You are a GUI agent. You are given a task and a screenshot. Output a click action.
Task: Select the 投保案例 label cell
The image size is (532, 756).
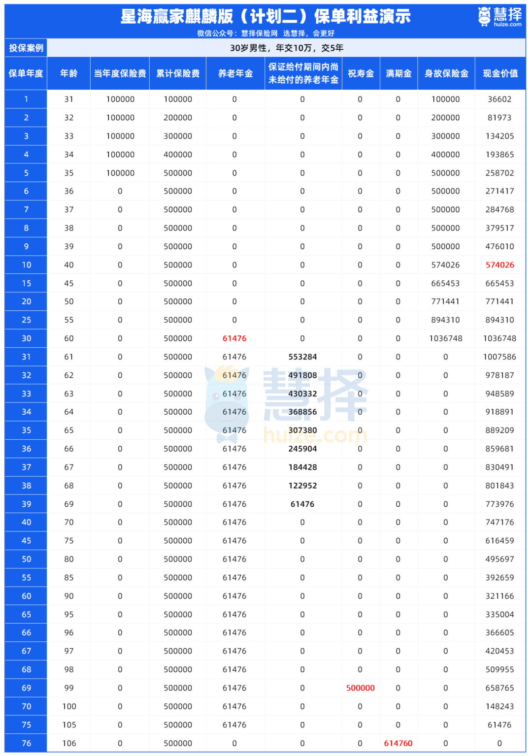click(26, 48)
